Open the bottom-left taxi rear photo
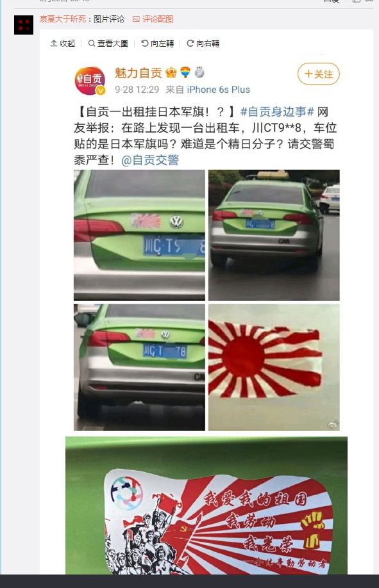This screenshot has width=379, height=588. [x=139, y=368]
